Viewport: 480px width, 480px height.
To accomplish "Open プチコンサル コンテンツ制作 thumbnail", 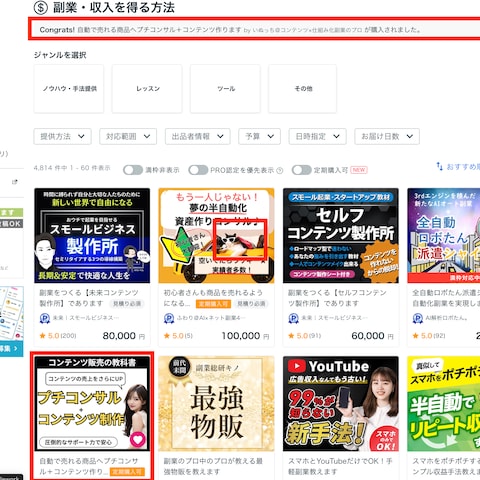I will pos(92,404).
